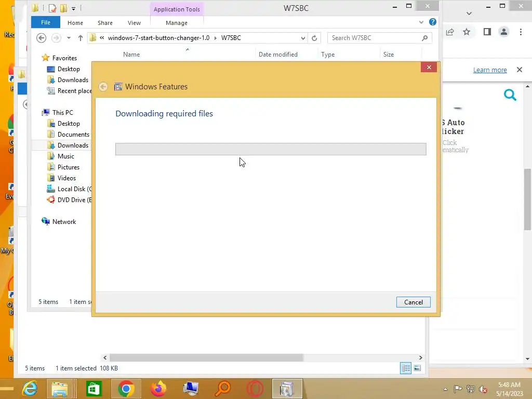Click windows-7-start-button-changer-1.0 breadcrumb
532x399 pixels.
(x=158, y=37)
